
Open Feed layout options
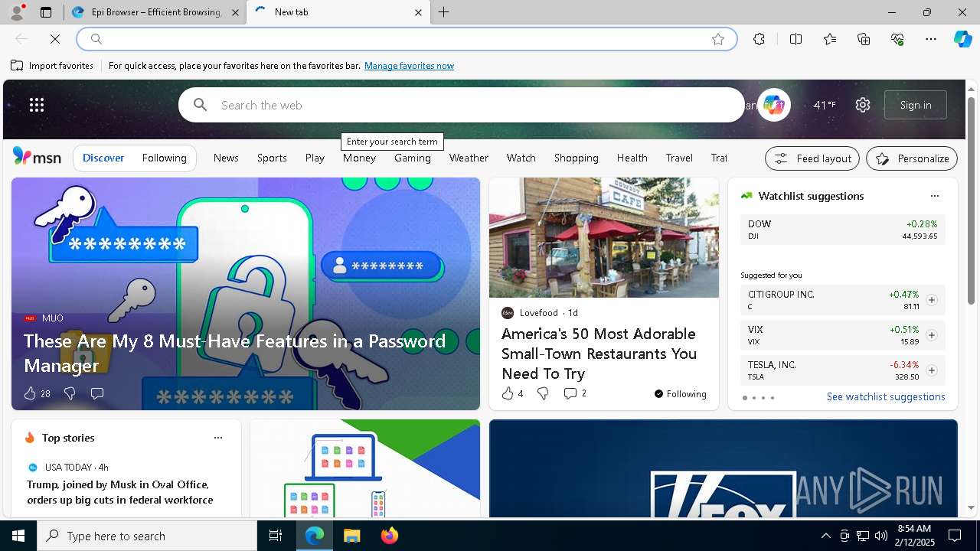pyautogui.click(x=812, y=158)
